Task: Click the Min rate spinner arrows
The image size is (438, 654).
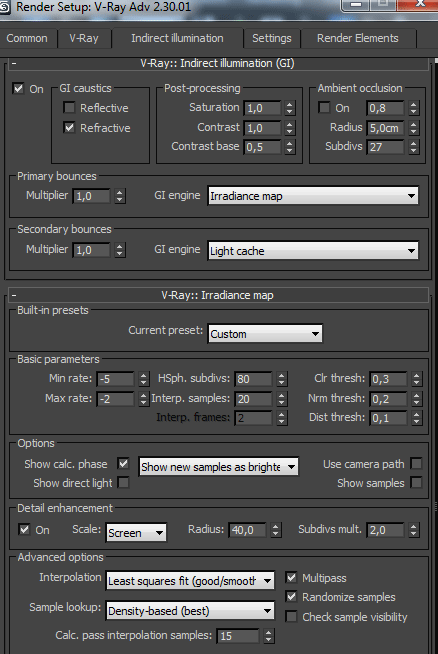Action: point(143,379)
